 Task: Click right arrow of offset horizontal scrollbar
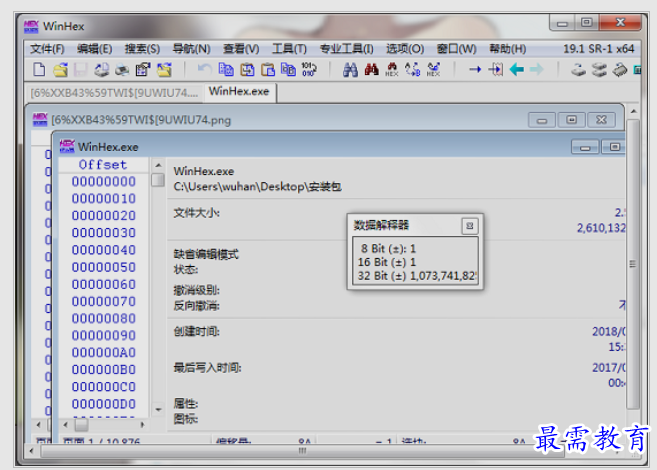click(x=142, y=425)
